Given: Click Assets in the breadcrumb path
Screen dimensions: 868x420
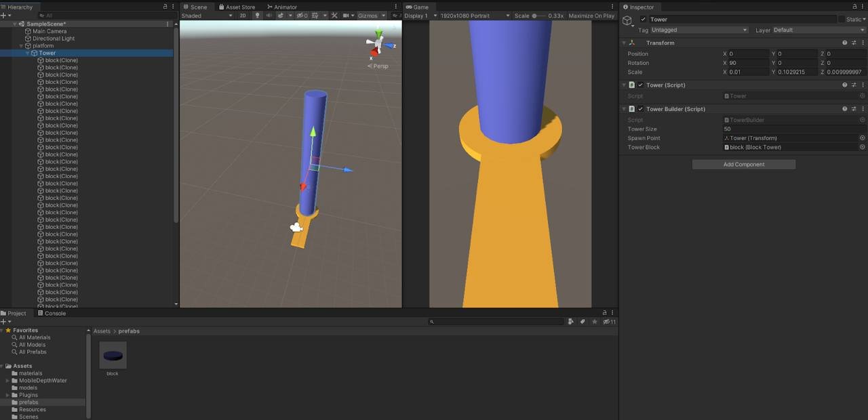Looking at the screenshot, I should point(102,331).
